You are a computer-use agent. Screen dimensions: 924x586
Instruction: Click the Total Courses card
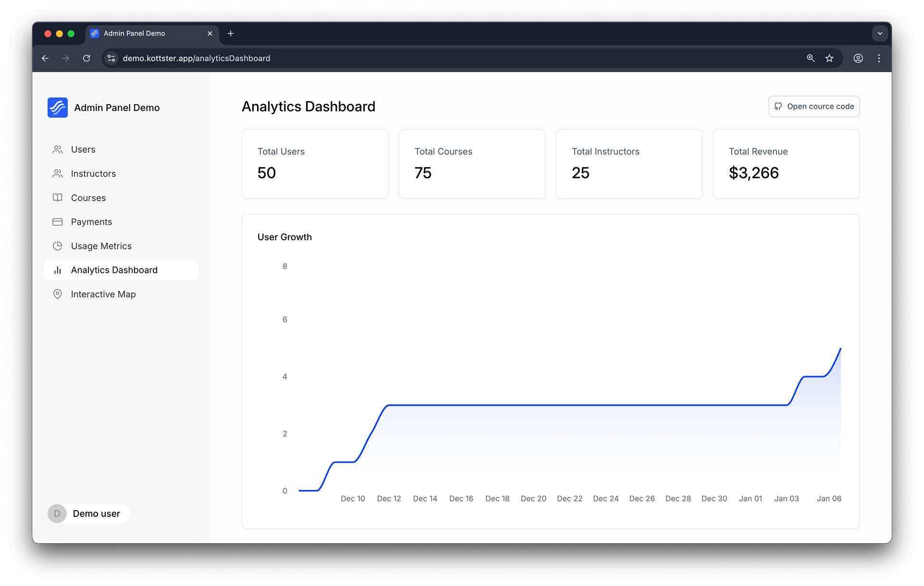coord(472,164)
